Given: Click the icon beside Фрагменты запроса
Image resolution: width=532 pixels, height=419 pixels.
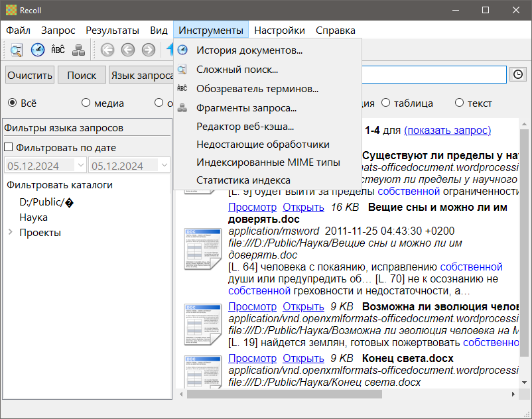Looking at the screenshot, I should [182, 108].
